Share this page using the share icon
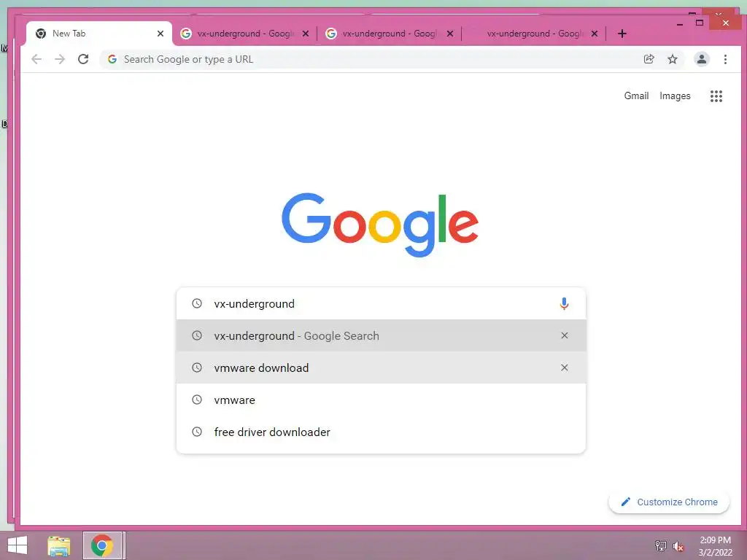This screenshot has height=560, width=747. 649,59
